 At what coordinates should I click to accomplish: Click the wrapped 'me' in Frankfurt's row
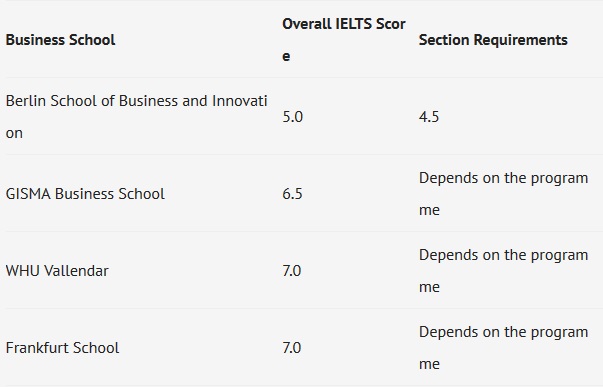(x=429, y=364)
